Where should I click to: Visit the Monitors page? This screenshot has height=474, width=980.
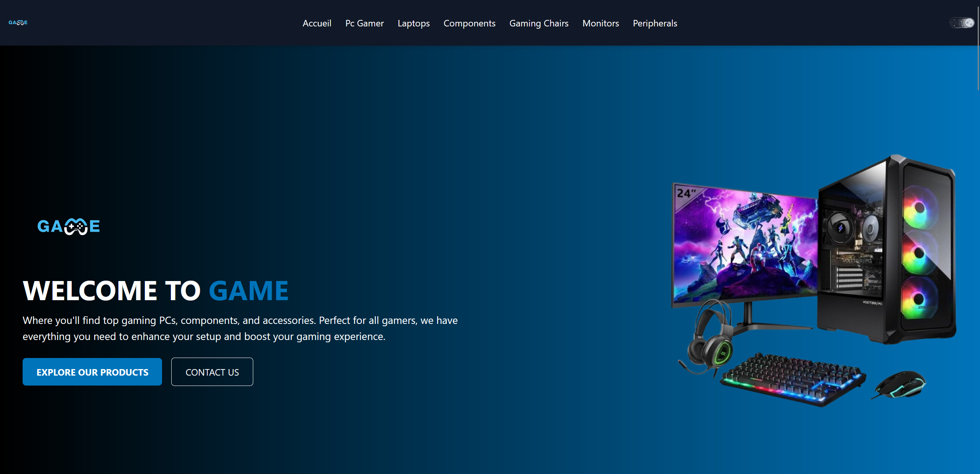click(x=600, y=23)
